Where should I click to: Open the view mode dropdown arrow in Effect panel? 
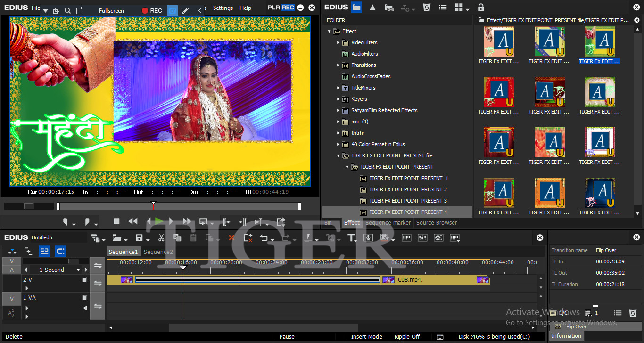(x=468, y=9)
